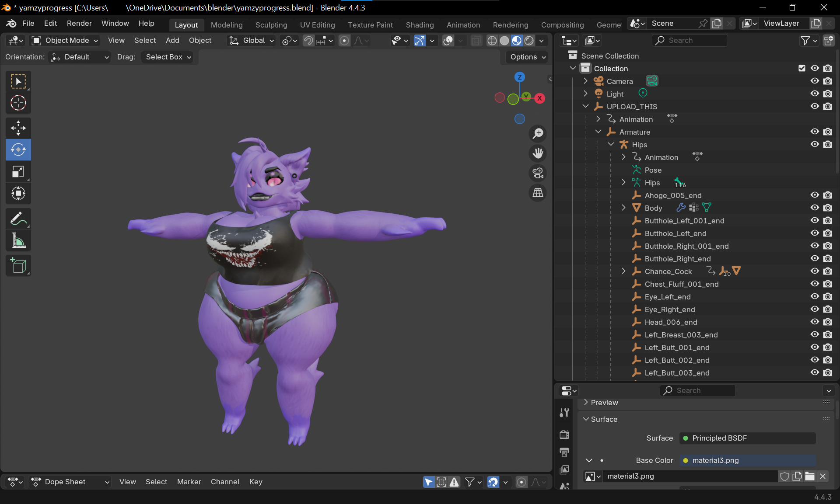Open the Object Mode dropdown
840x504 pixels.
(66, 40)
